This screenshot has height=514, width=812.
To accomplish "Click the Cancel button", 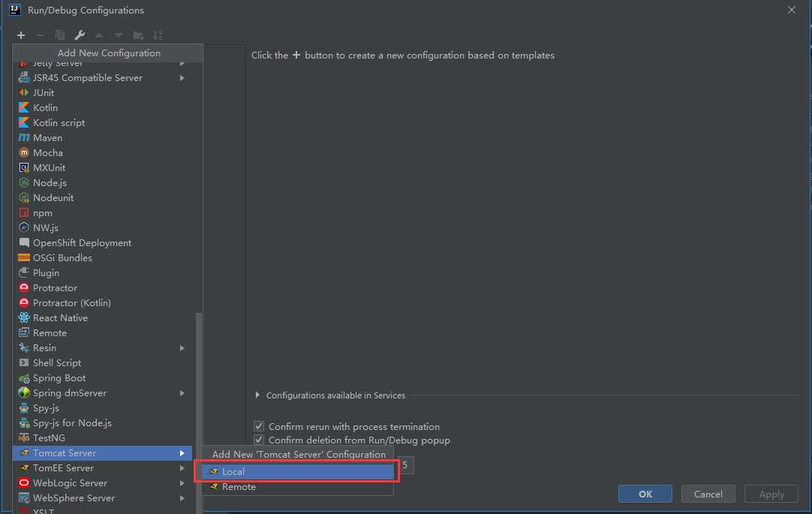I will click(x=708, y=494).
